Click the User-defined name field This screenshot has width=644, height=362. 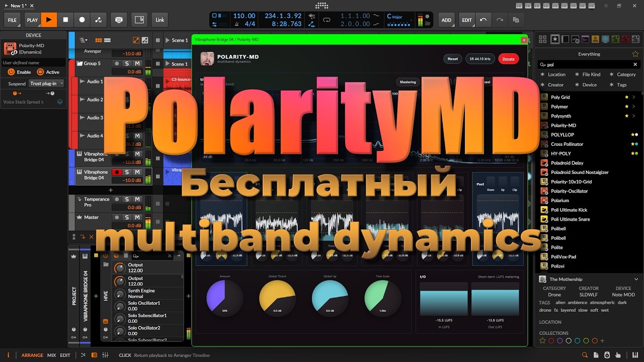coord(34,63)
